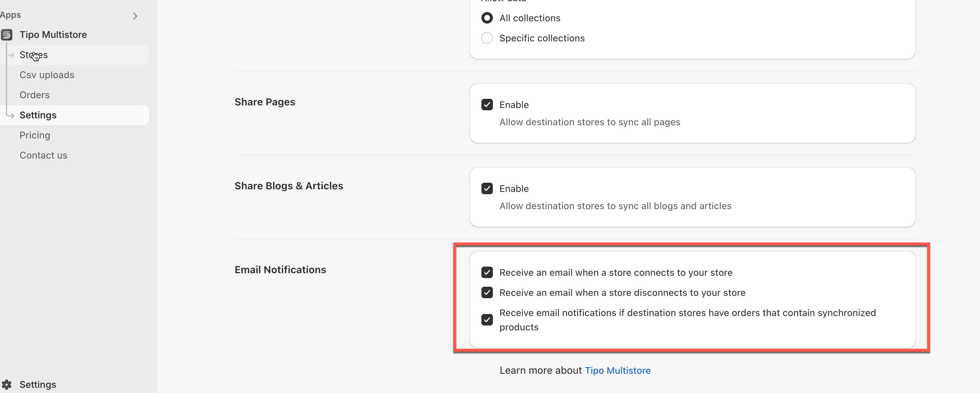Follow the Tipo Multistore learn more link
This screenshot has height=393, width=980.
[x=617, y=371]
